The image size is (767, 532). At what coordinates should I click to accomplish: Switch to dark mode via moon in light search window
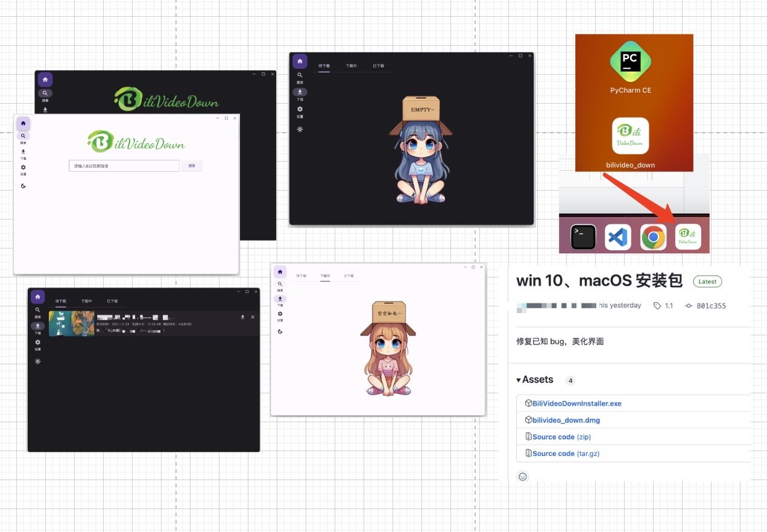[x=23, y=186]
